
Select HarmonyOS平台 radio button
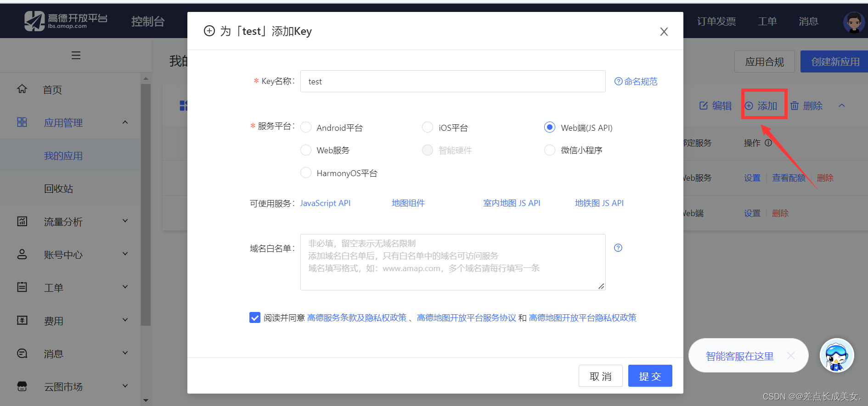coord(306,172)
